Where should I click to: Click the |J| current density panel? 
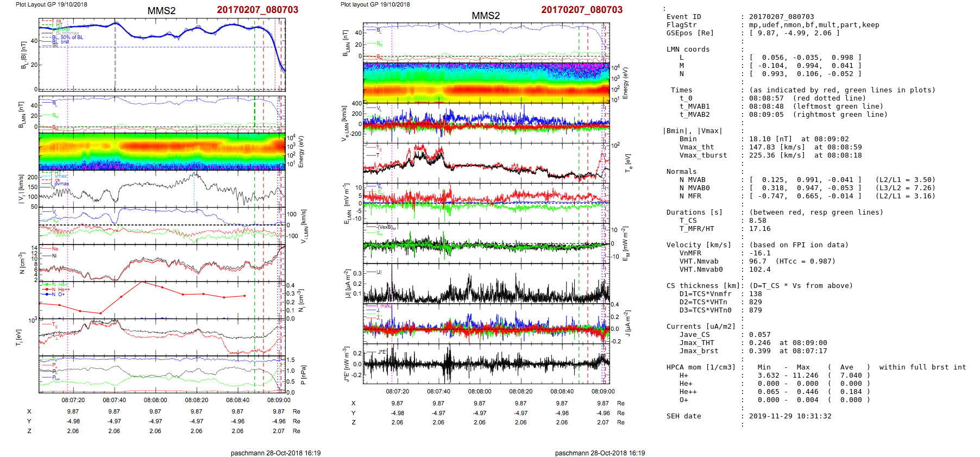tap(486, 283)
